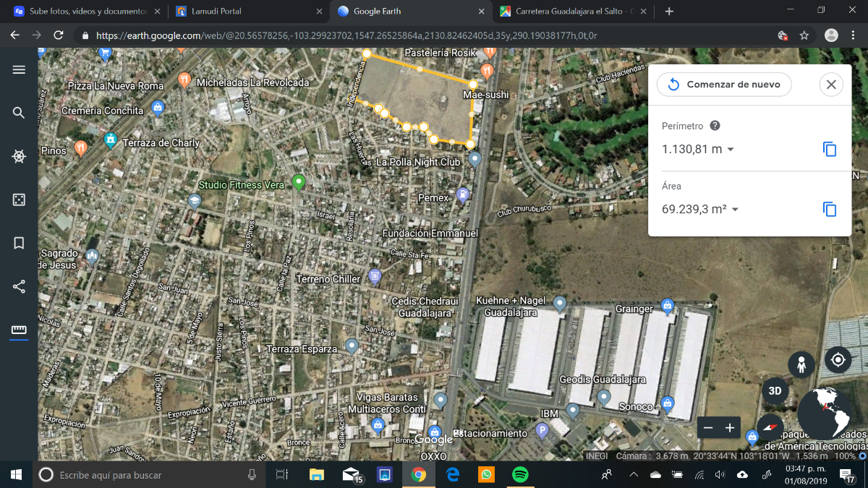
Task: Toggle the 3D view button
Action: [x=775, y=391]
